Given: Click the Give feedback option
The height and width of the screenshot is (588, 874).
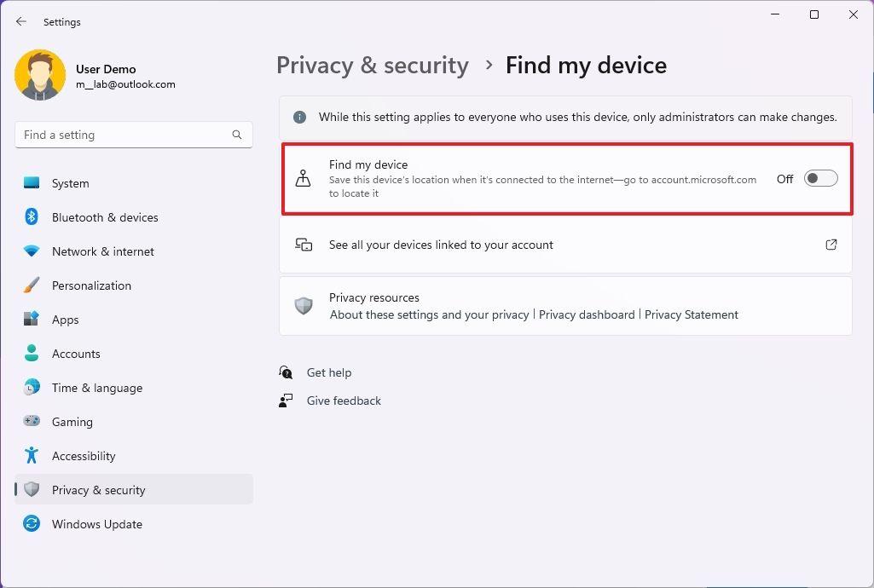Looking at the screenshot, I should (x=343, y=401).
